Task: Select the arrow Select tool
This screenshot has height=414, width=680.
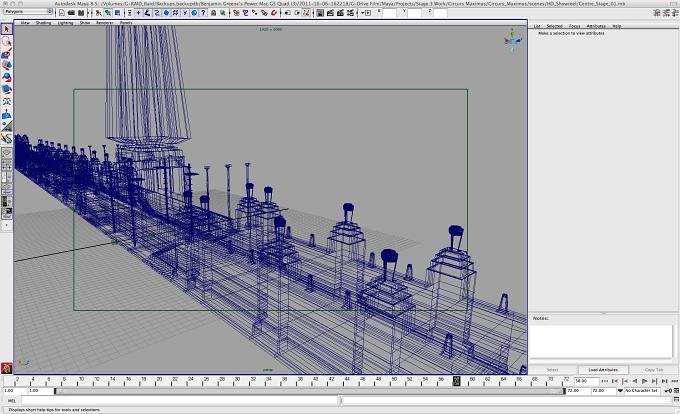Action: click(x=7, y=29)
